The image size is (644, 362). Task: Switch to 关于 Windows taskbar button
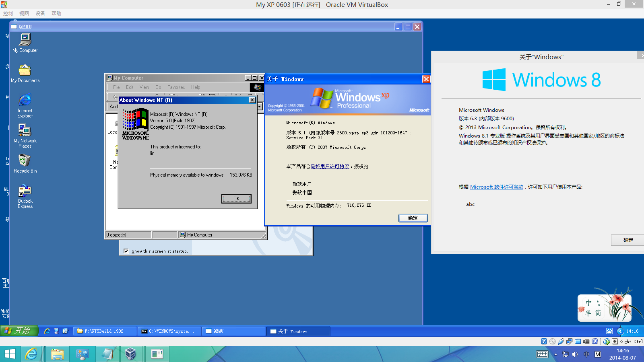click(x=298, y=331)
